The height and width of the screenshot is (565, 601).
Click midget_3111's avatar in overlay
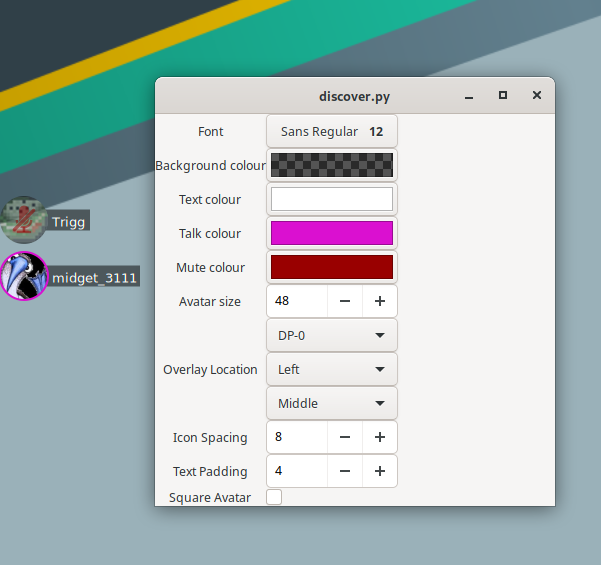pos(24,276)
